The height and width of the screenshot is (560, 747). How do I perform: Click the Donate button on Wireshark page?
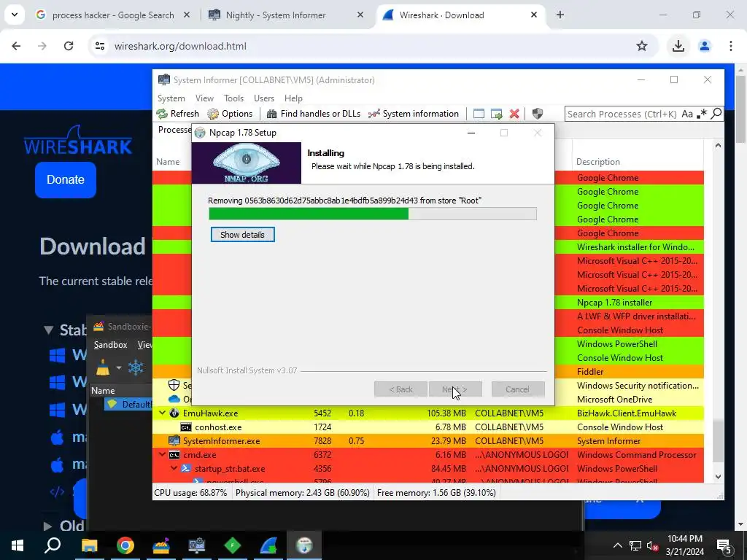click(x=66, y=179)
